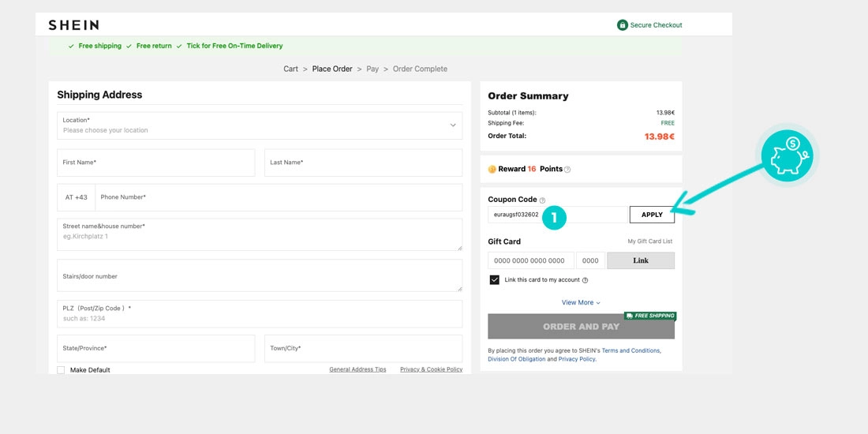The image size is (868, 434).
Task: Click the Free shipping banner text
Action: [x=99, y=46]
